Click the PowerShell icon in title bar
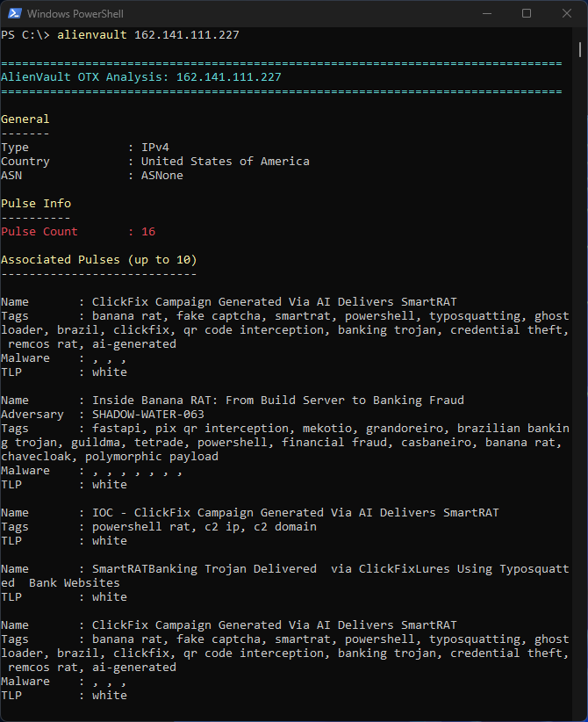This screenshot has width=588, height=722. click(x=14, y=13)
